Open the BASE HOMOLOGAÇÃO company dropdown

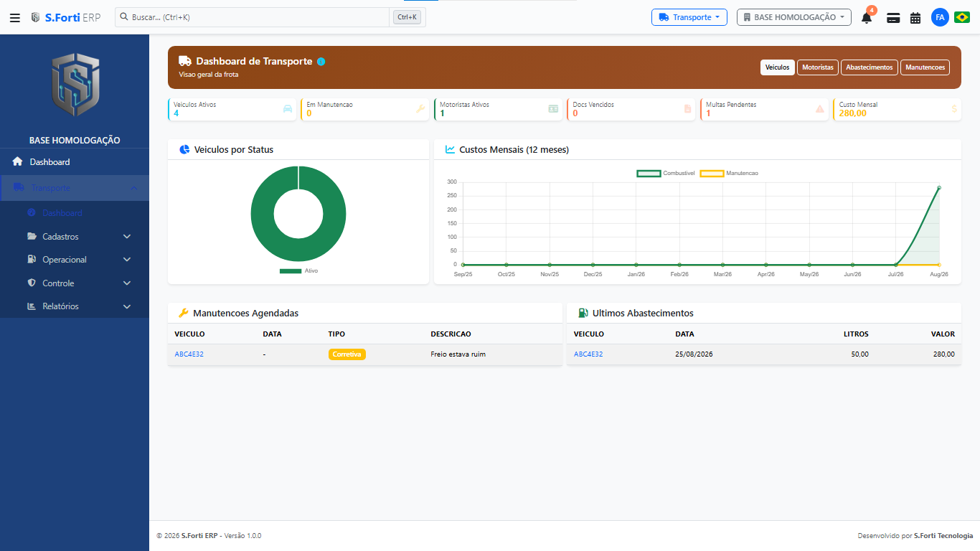tap(793, 17)
